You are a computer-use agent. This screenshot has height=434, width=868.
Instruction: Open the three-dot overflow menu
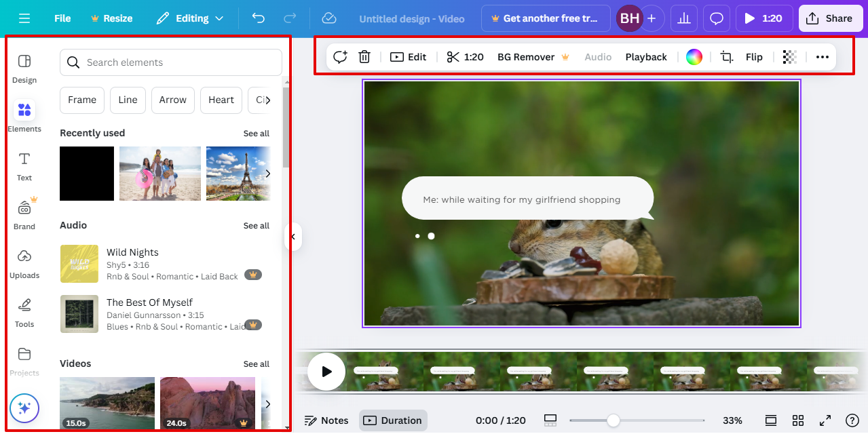(823, 57)
